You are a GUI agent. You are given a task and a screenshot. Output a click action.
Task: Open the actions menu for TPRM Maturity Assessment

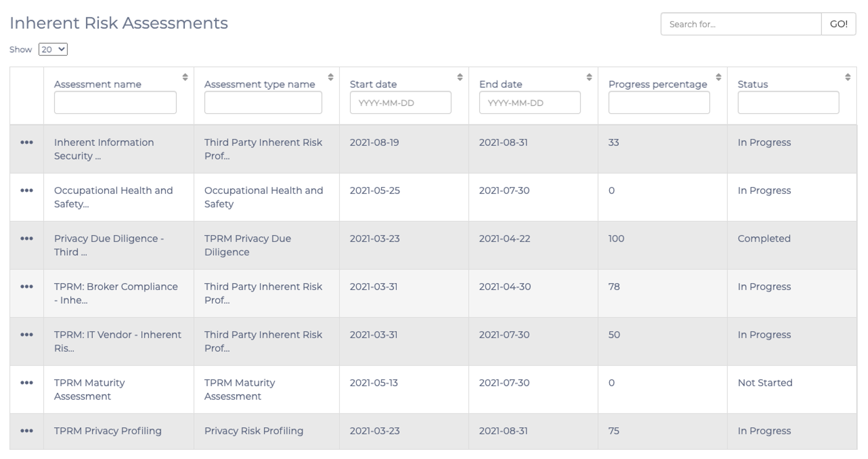[28, 383]
